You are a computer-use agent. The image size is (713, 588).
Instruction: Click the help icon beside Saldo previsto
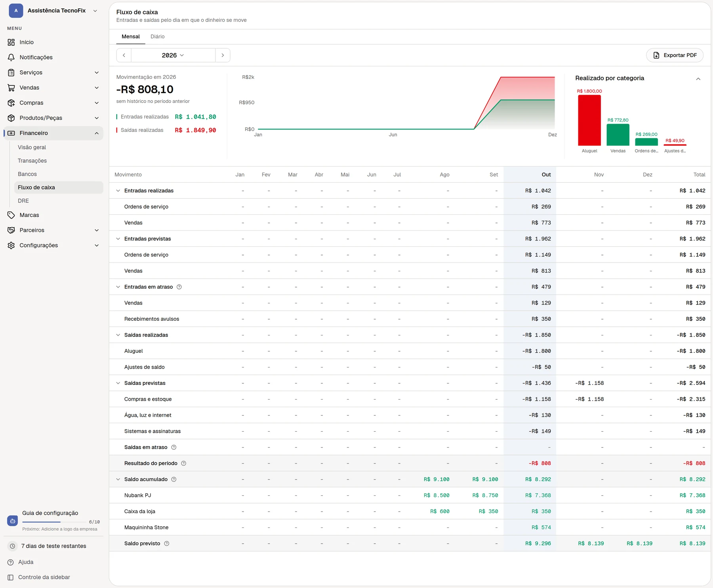tap(166, 544)
